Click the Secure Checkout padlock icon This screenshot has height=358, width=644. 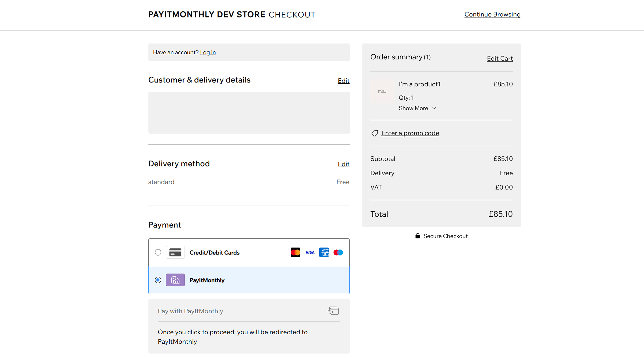pyautogui.click(x=417, y=236)
